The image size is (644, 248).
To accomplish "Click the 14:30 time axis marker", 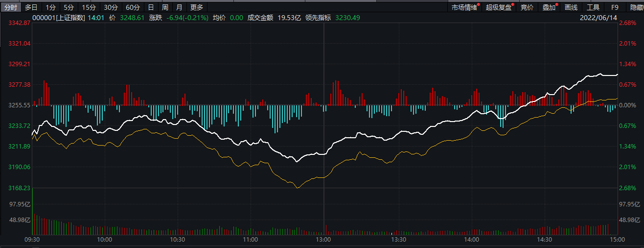I will point(544,240).
